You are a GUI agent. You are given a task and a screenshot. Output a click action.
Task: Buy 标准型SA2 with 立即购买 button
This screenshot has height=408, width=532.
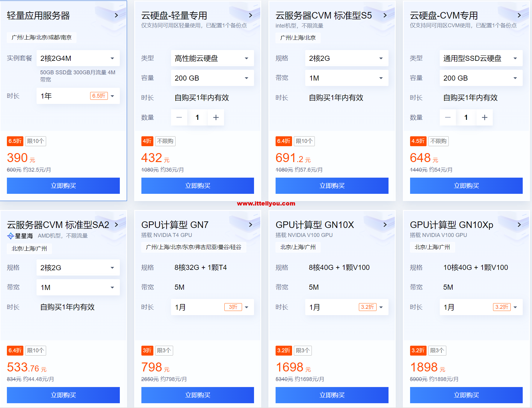(63, 395)
